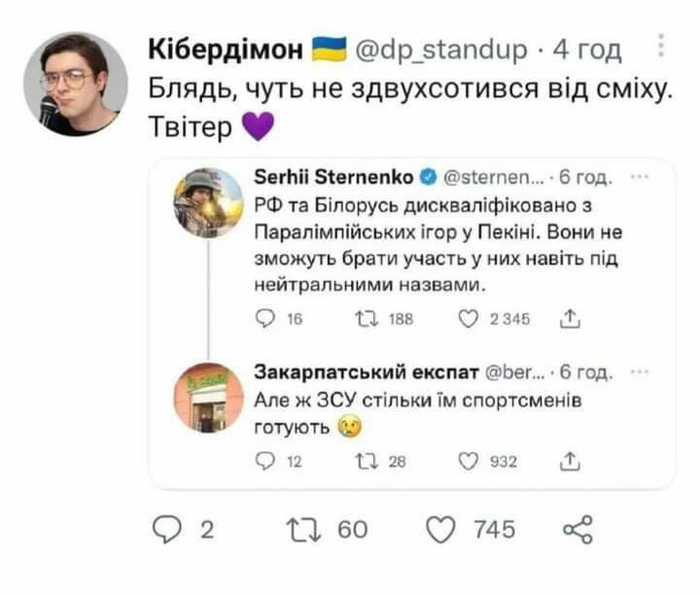
Task: Reply to Serhii Sternenko's quoted tweet
Action: (x=262, y=316)
